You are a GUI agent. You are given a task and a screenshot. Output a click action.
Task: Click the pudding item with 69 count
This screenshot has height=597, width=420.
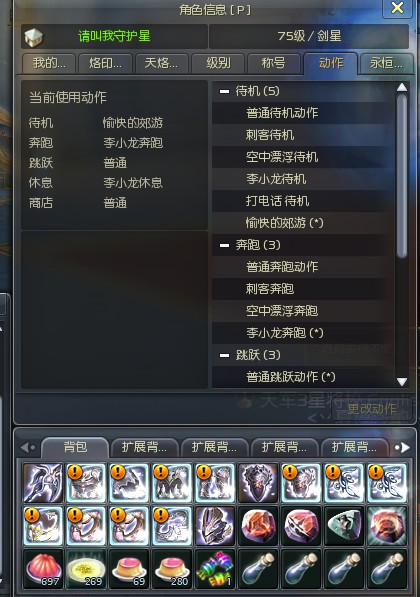click(x=129, y=569)
